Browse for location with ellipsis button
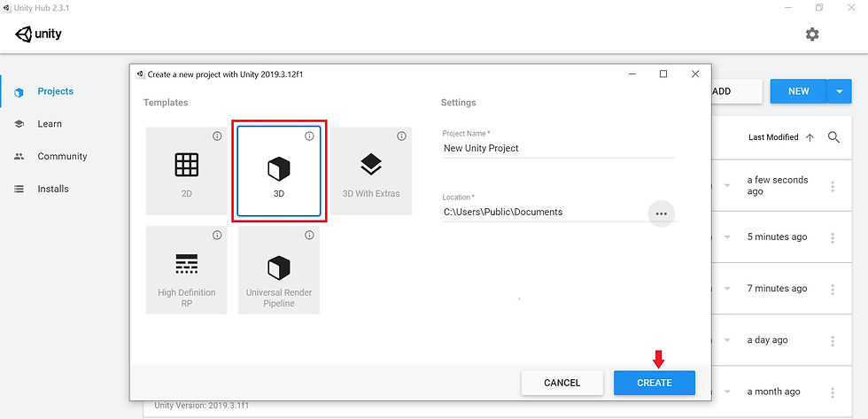The height and width of the screenshot is (419, 868). [x=661, y=213]
